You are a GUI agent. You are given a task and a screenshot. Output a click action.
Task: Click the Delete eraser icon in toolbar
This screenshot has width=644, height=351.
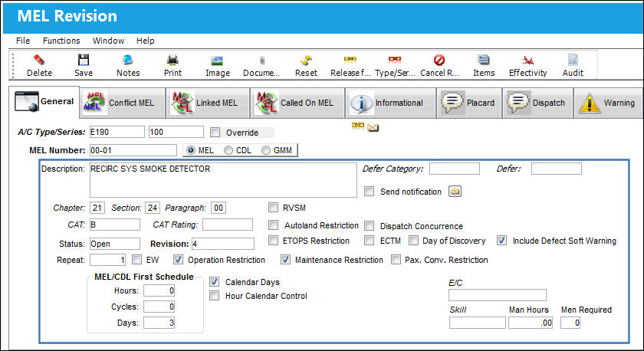[x=39, y=61]
